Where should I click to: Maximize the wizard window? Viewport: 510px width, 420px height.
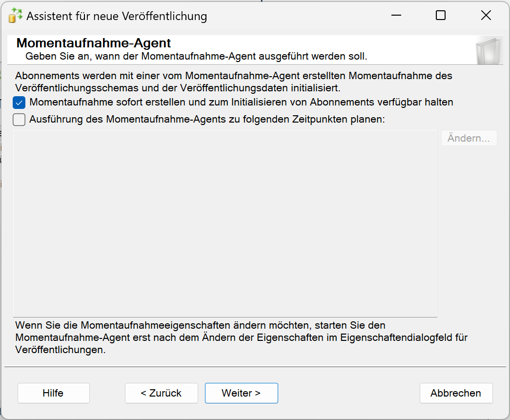tap(441, 15)
